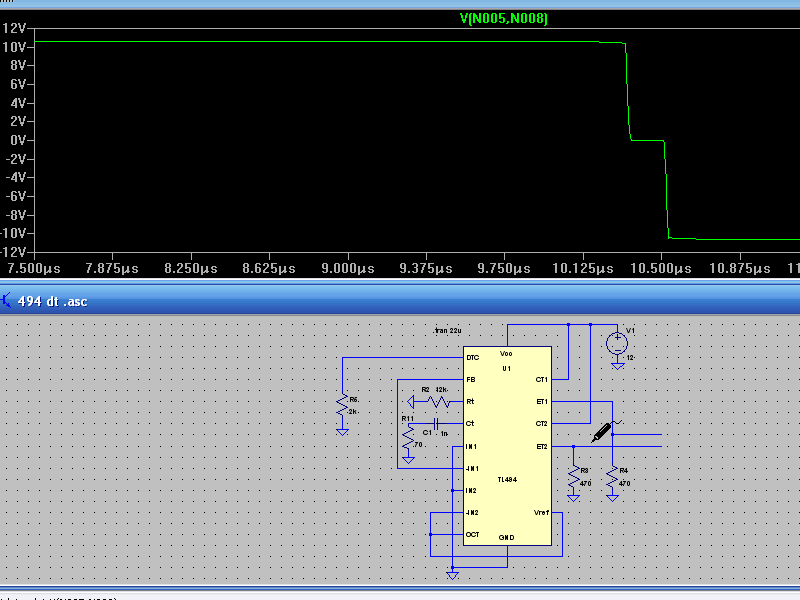The width and height of the screenshot is (800, 600).
Task: Click the ground symbol below the TL494 chip
Action: click(x=453, y=576)
